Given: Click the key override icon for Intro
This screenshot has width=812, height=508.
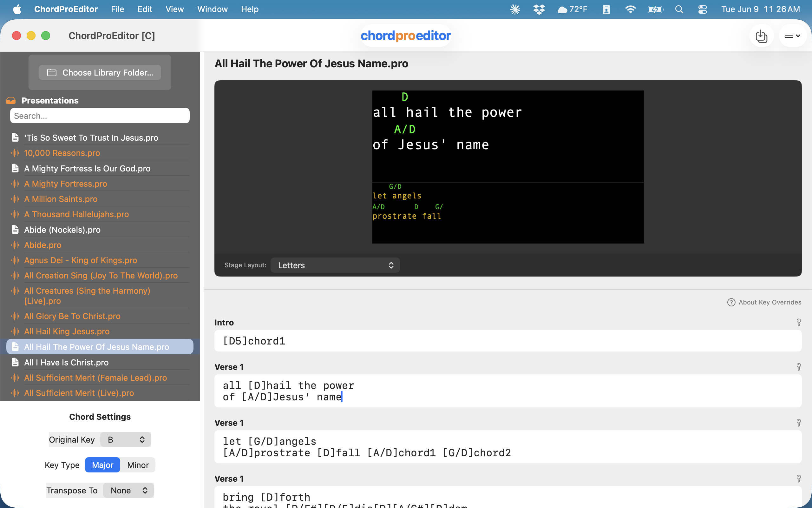Looking at the screenshot, I should [799, 323].
